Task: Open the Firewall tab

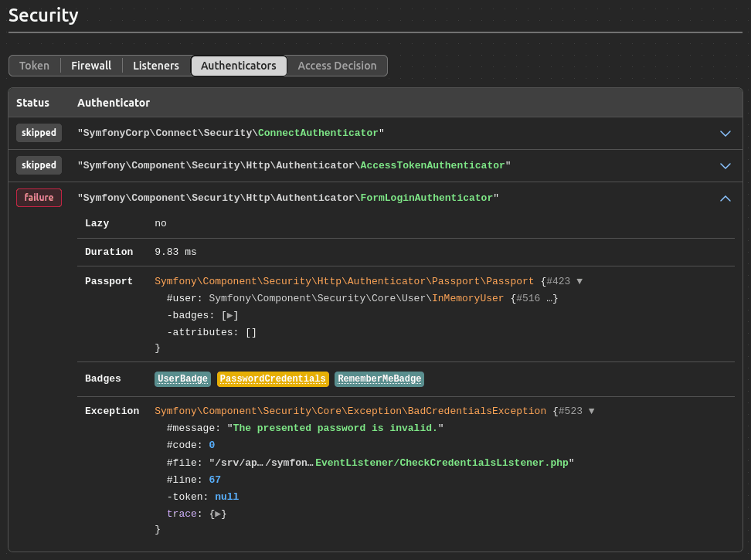Action: (x=91, y=66)
